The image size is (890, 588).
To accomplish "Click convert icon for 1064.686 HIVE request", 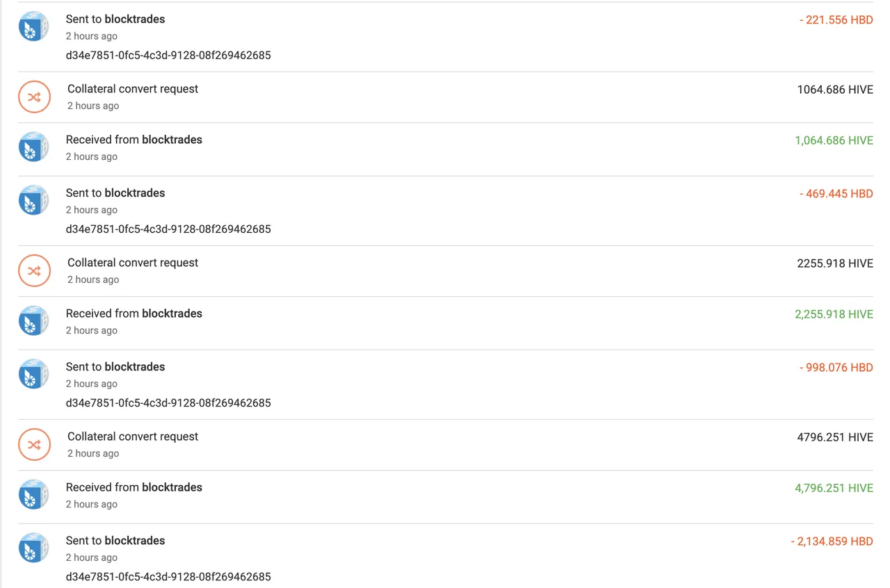I will [34, 97].
